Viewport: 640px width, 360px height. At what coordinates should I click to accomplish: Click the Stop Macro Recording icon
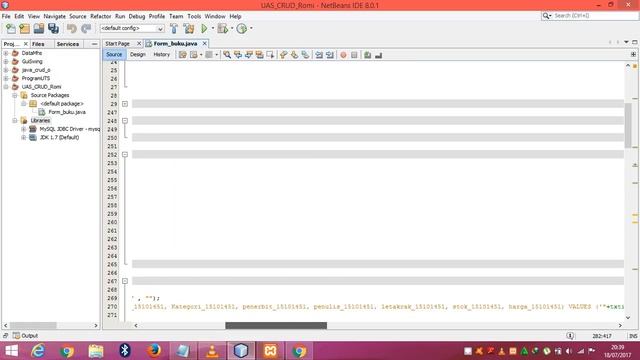(x=354, y=55)
